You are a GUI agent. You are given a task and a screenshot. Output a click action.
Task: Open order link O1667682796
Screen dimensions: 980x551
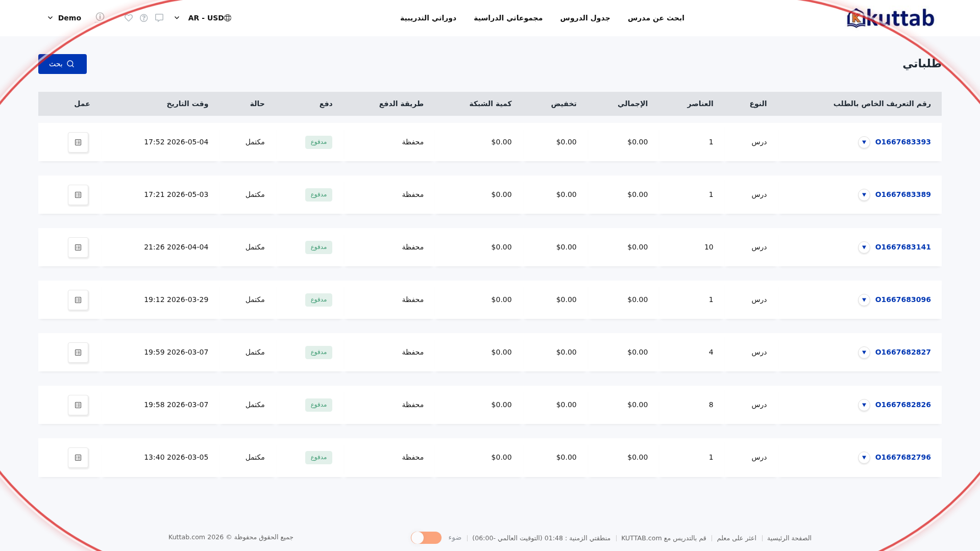(903, 457)
